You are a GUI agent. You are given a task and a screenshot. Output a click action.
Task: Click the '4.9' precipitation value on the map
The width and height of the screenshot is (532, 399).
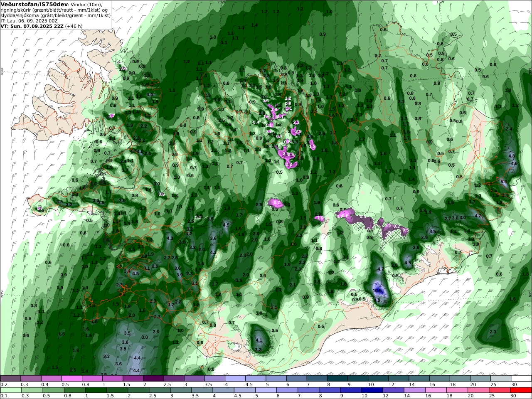377,300
